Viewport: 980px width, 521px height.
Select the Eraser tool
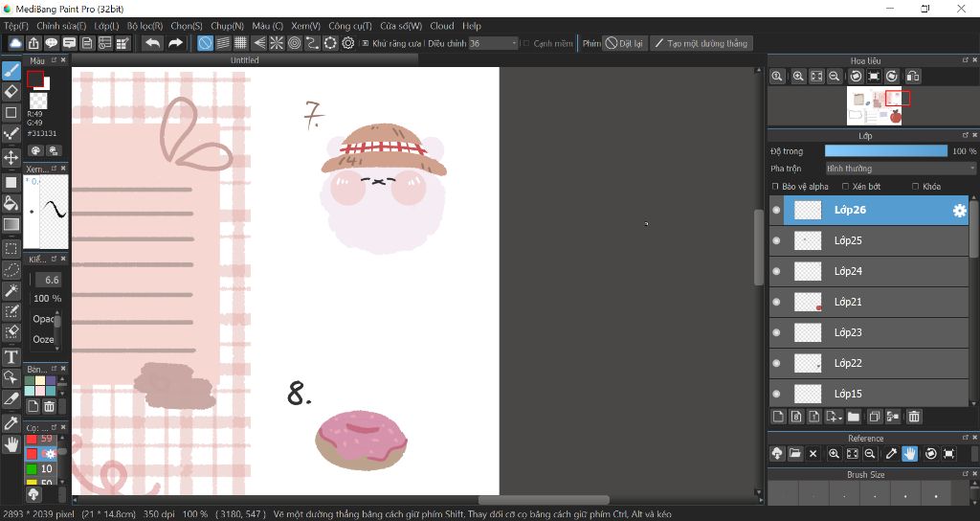tap(11, 91)
